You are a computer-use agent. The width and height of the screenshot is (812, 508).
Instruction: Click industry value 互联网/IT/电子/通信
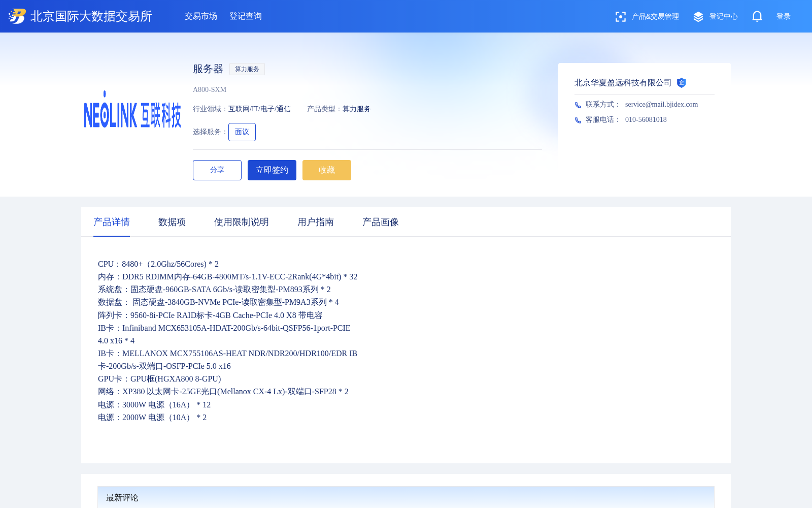(x=259, y=109)
